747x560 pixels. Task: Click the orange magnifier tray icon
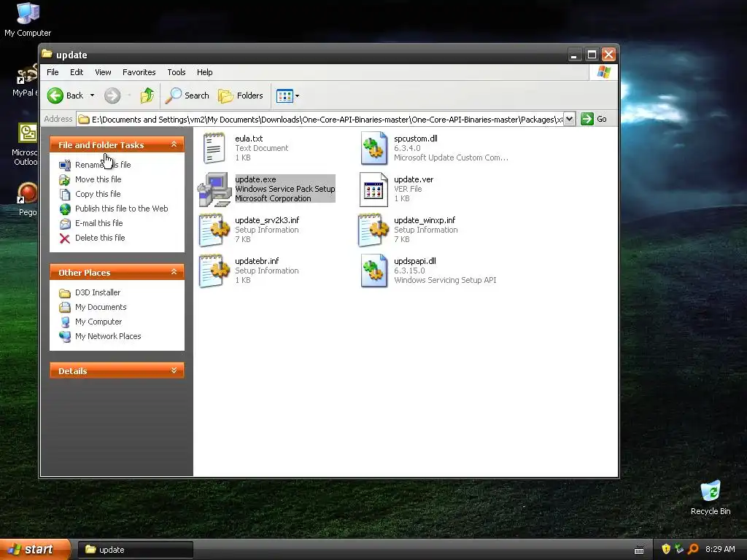pos(693,549)
